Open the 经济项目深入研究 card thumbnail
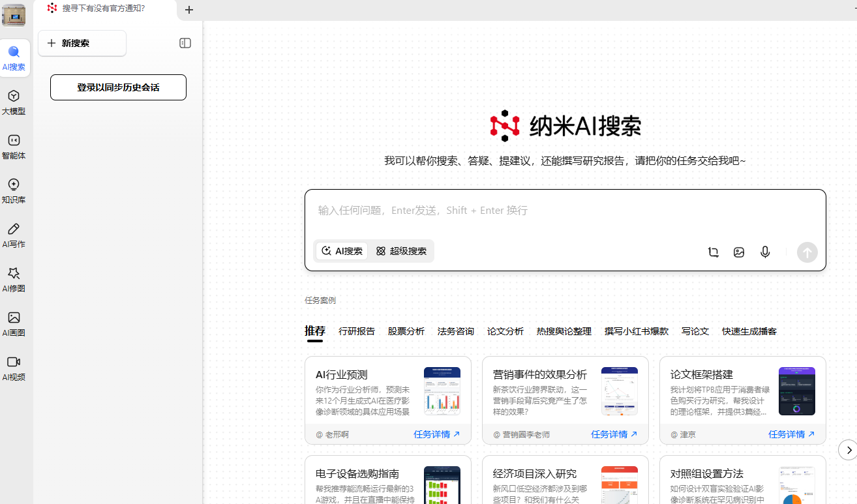This screenshot has height=504, width=857. click(620, 485)
